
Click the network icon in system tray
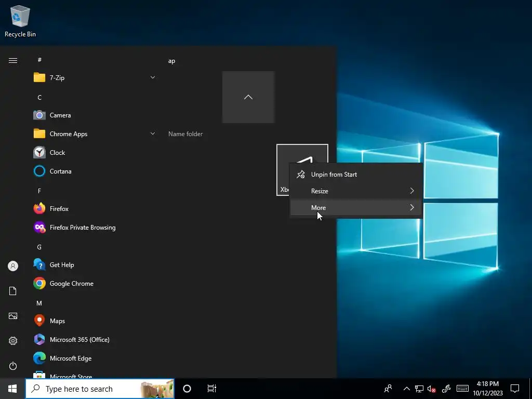pyautogui.click(x=419, y=389)
